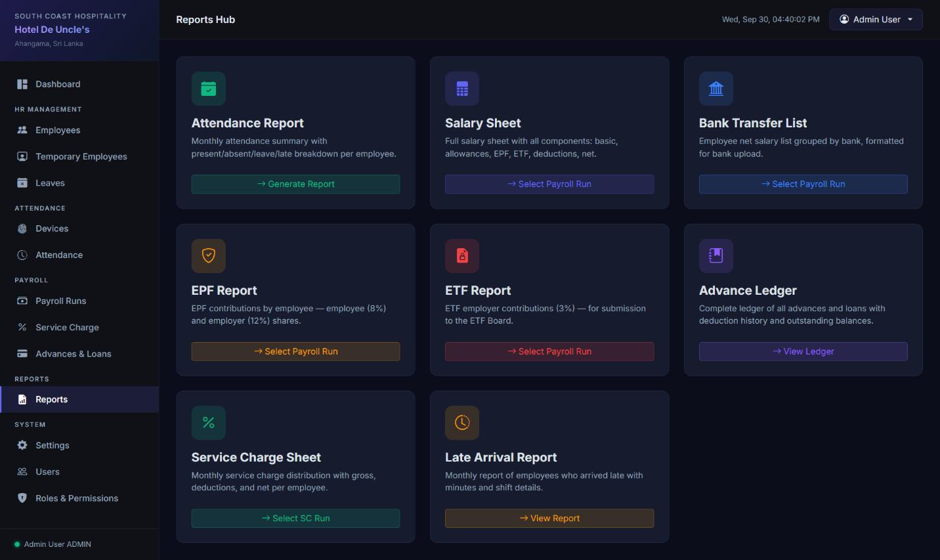
Task: Click the Generate Report button
Action: (x=295, y=184)
